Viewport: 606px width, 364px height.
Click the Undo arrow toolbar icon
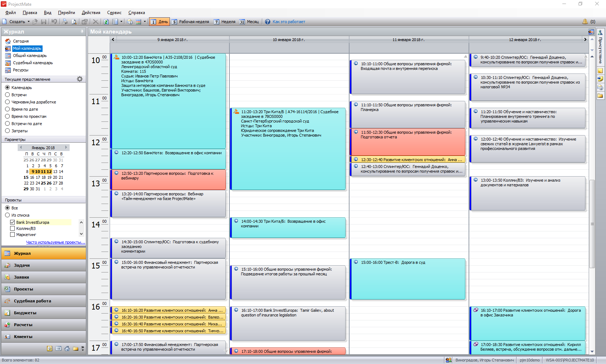tap(54, 22)
